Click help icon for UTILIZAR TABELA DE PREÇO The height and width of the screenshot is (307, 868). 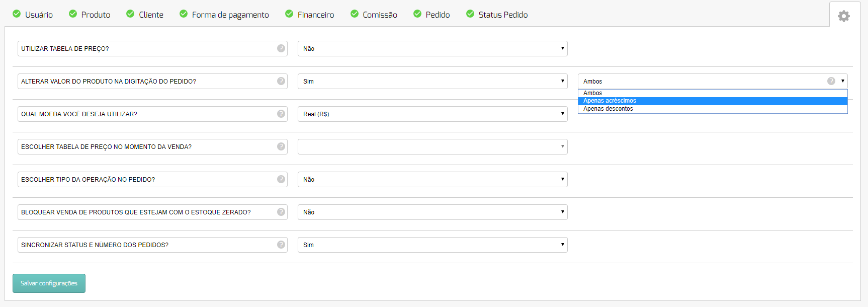(281, 48)
